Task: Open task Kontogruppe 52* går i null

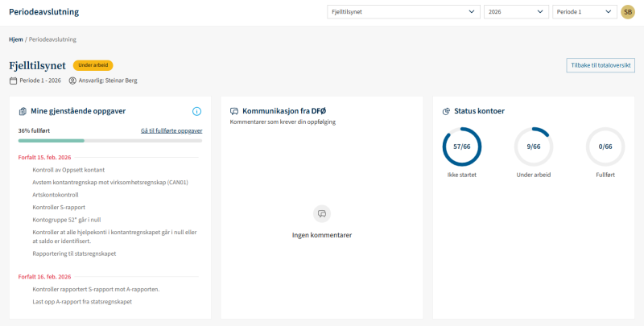Action: pyautogui.click(x=67, y=220)
